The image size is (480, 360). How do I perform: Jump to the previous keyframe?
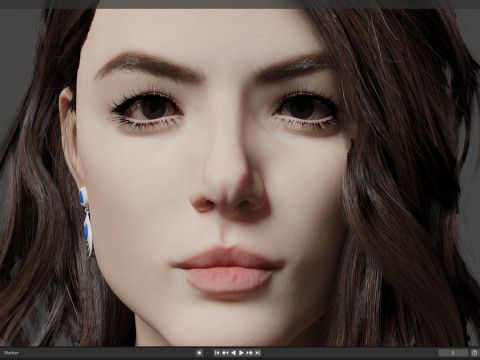pyautogui.click(x=225, y=353)
